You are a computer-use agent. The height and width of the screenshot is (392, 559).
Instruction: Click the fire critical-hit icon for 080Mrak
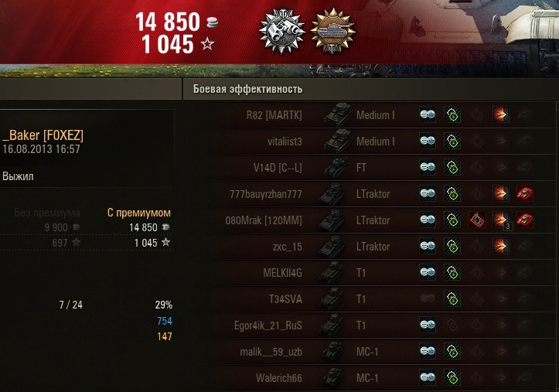(x=476, y=220)
